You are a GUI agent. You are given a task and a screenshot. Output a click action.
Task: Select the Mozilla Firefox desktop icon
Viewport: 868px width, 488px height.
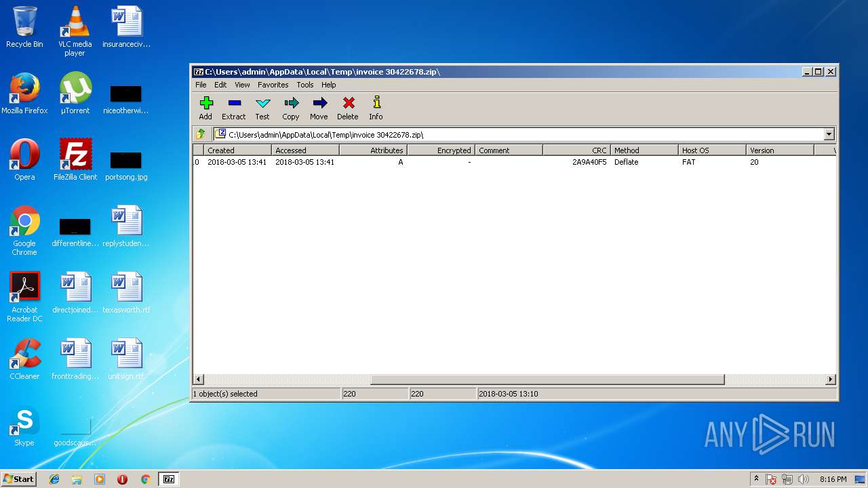[x=24, y=94]
